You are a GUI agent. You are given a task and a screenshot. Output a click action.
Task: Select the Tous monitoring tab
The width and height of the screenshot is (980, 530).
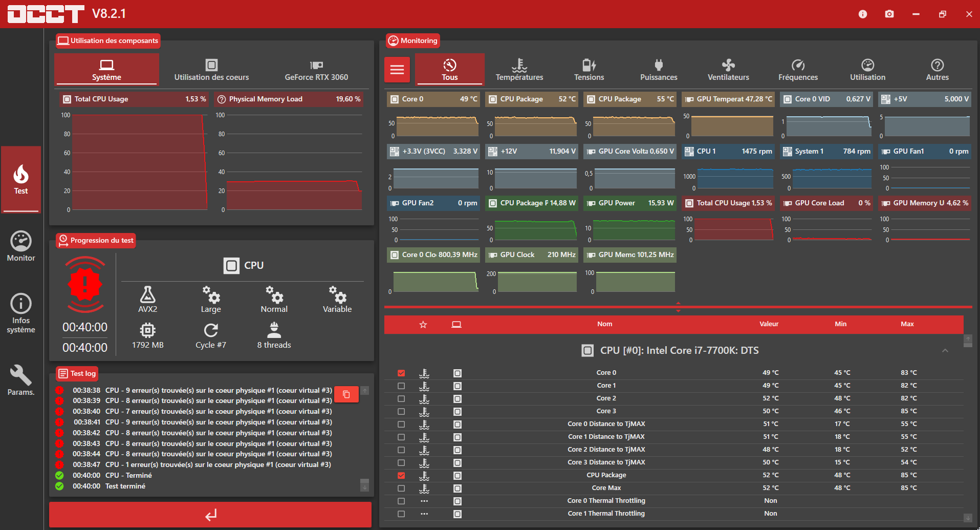[x=449, y=69]
